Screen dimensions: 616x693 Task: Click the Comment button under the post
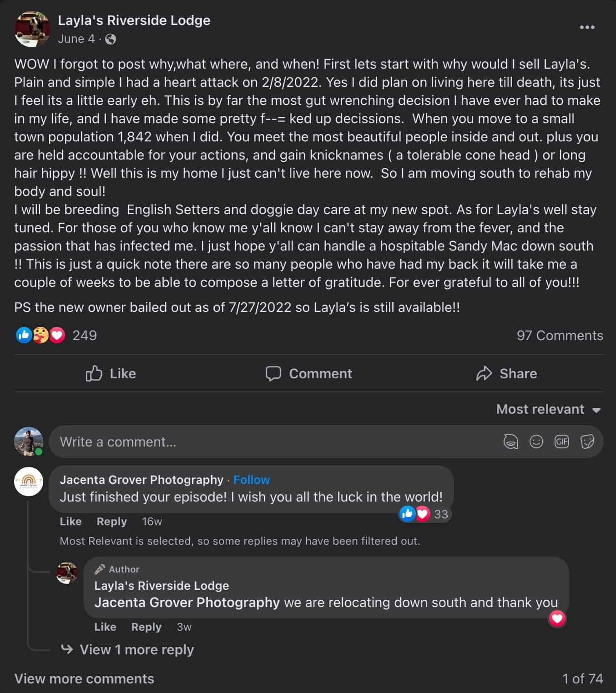tap(309, 374)
